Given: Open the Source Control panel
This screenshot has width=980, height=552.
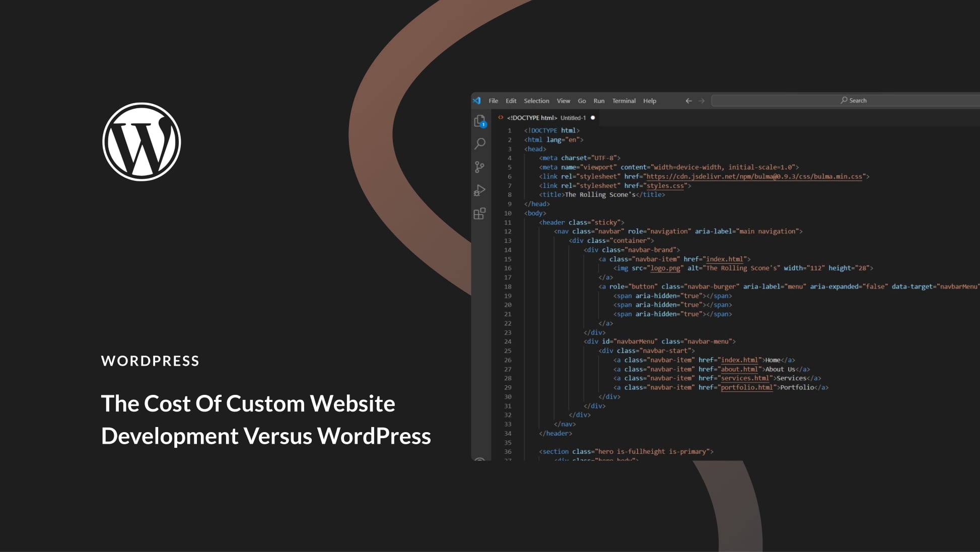Looking at the screenshot, I should coord(479,167).
